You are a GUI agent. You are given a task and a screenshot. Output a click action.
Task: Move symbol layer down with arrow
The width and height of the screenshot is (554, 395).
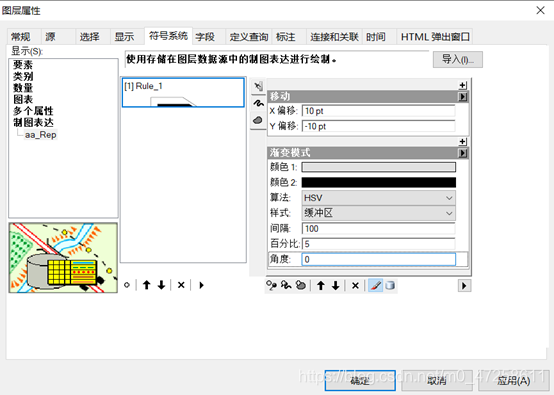336,285
